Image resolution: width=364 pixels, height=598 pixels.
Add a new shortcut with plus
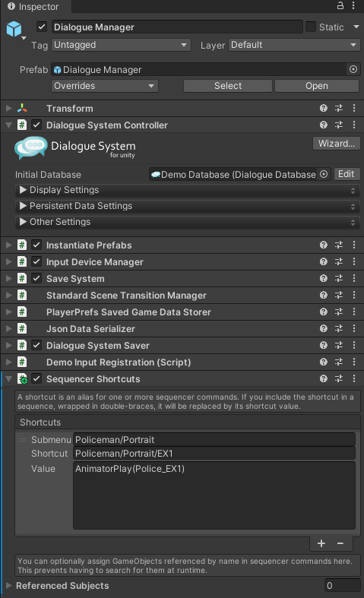(x=321, y=543)
